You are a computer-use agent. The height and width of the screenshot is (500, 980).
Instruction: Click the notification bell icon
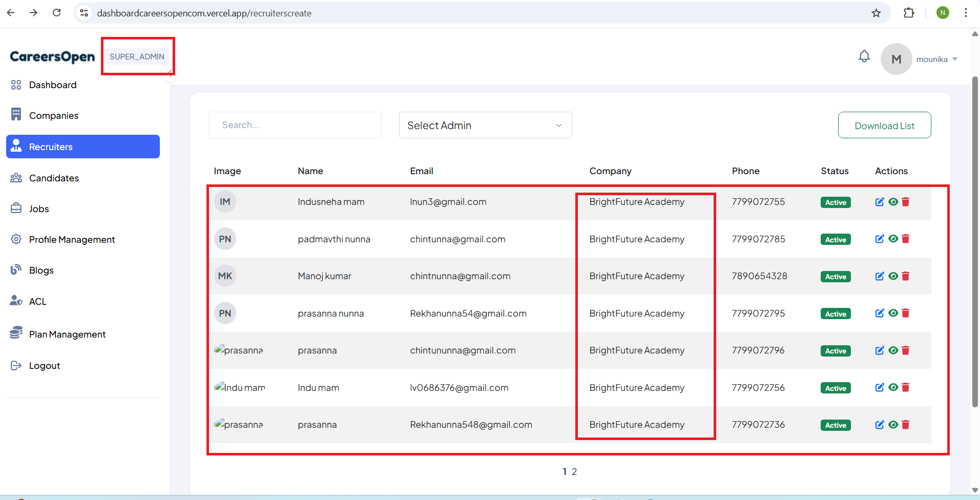(864, 56)
